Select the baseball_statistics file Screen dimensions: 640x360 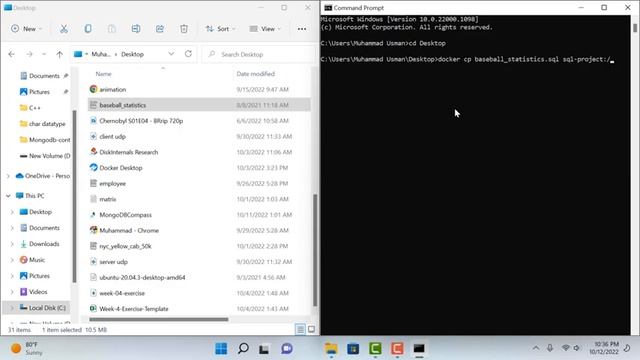(x=199, y=105)
